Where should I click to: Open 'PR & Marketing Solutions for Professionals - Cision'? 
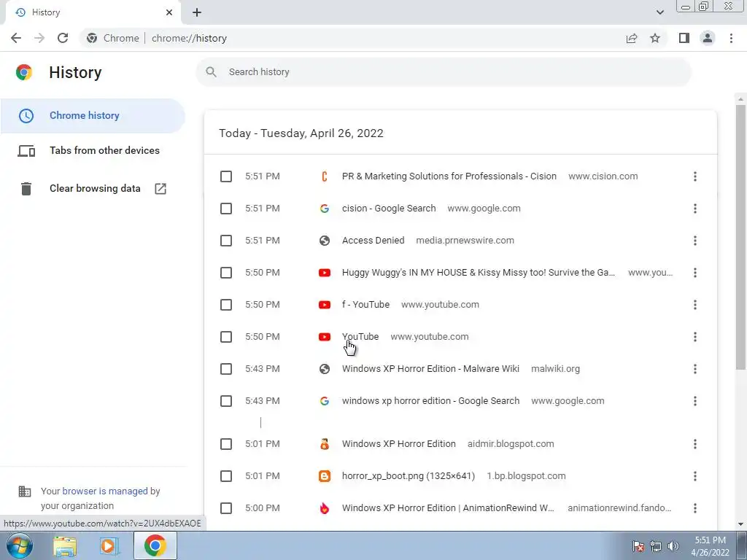(449, 176)
